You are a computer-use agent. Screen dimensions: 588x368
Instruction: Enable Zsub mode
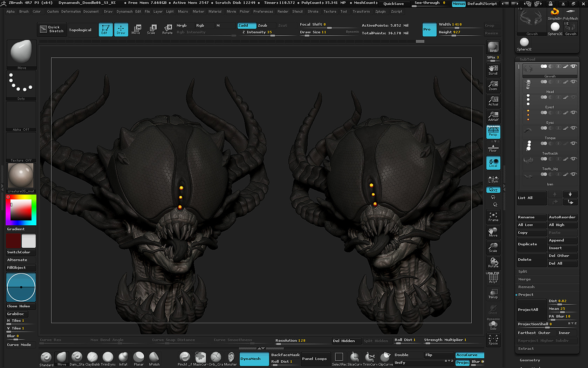[x=266, y=26]
